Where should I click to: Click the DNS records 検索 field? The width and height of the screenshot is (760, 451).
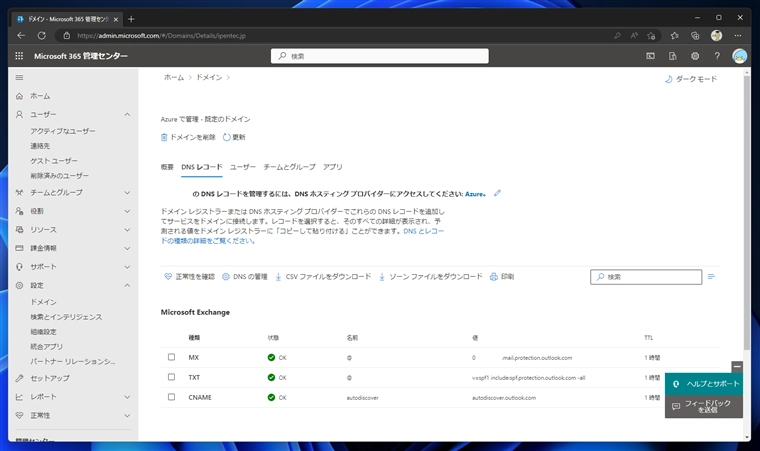tap(646, 277)
